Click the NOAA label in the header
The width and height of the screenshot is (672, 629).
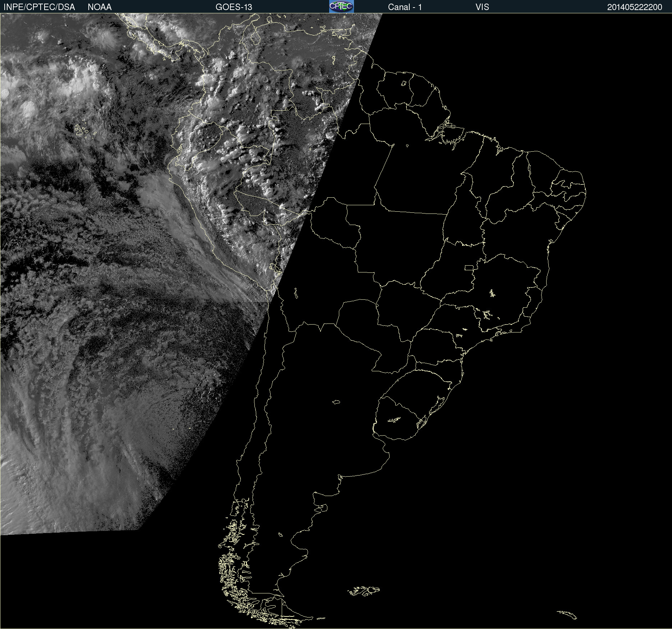click(x=100, y=7)
